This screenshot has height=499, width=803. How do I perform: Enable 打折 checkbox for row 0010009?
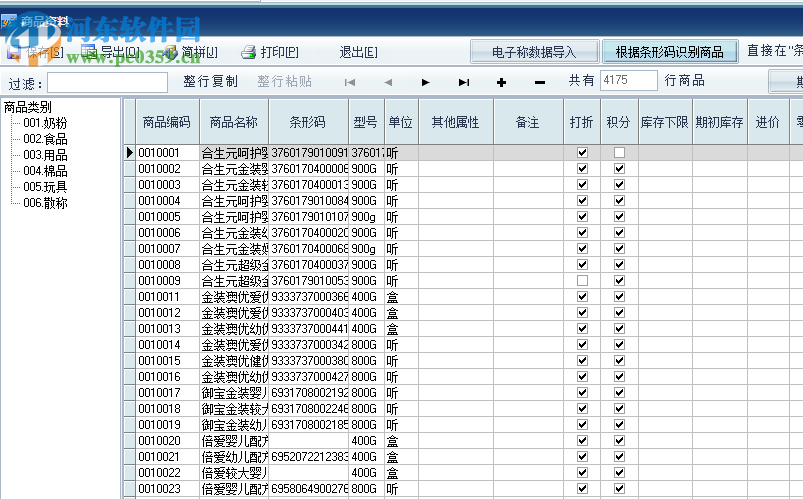pyautogui.click(x=582, y=281)
